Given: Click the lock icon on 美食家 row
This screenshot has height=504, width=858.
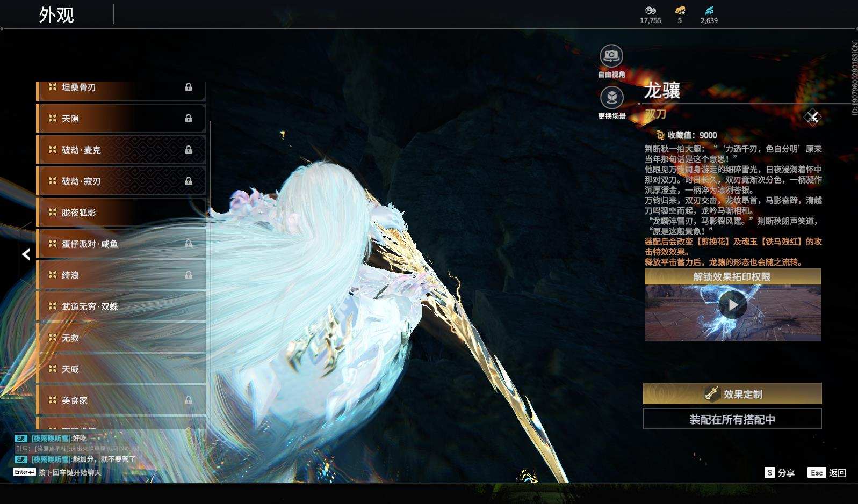Looking at the screenshot, I should coord(189,400).
